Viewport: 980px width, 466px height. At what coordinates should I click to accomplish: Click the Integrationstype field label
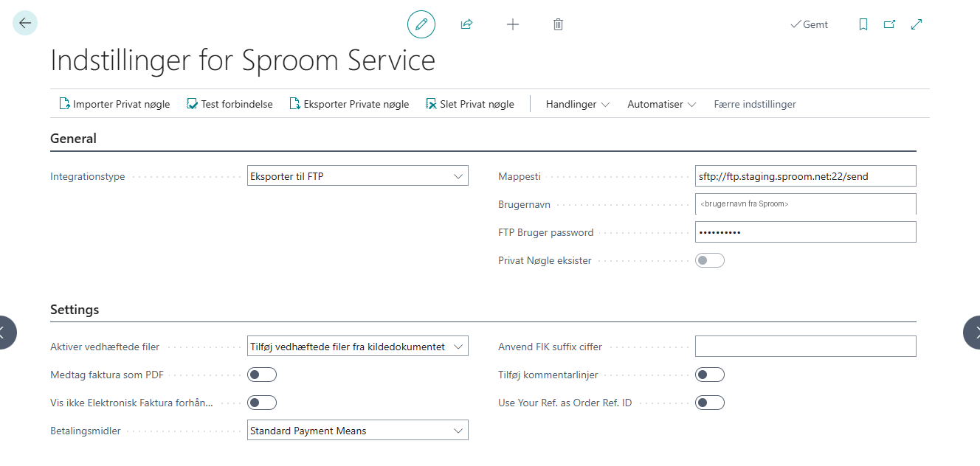(88, 176)
